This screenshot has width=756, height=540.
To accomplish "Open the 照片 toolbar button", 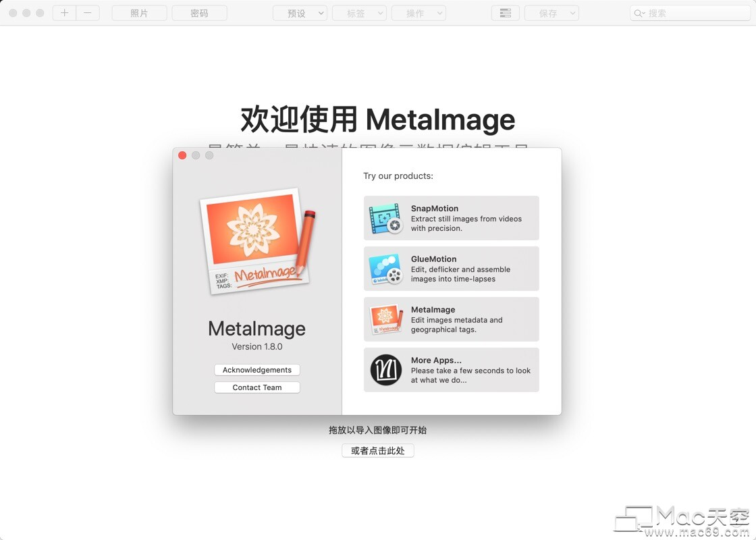I will pos(139,13).
